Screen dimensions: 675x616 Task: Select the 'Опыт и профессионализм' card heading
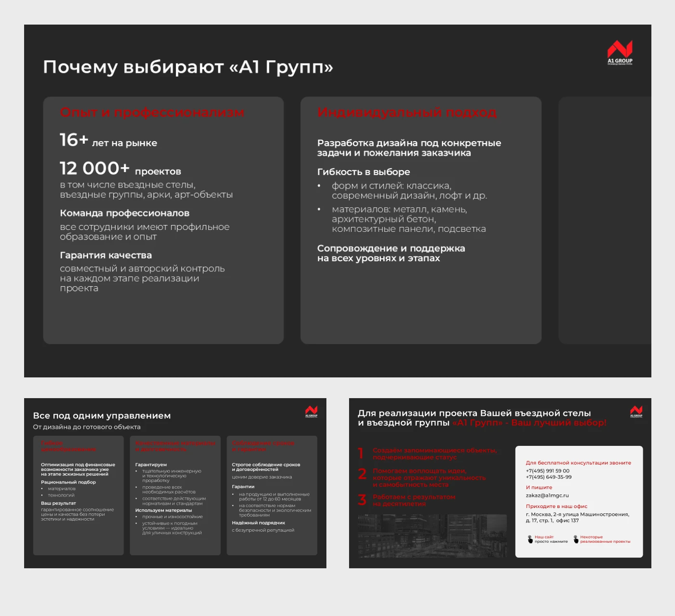(x=152, y=112)
